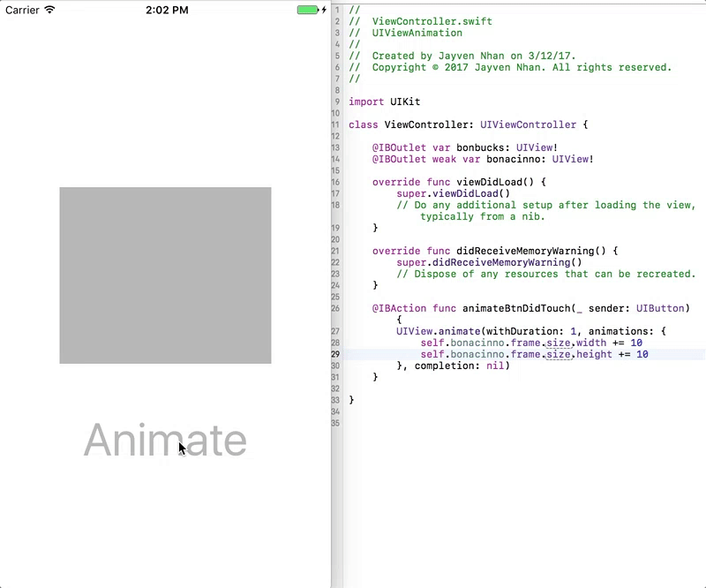Click the gray bonacinno view rectangle
This screenshot has width=706, height=588.
(165, 275)
